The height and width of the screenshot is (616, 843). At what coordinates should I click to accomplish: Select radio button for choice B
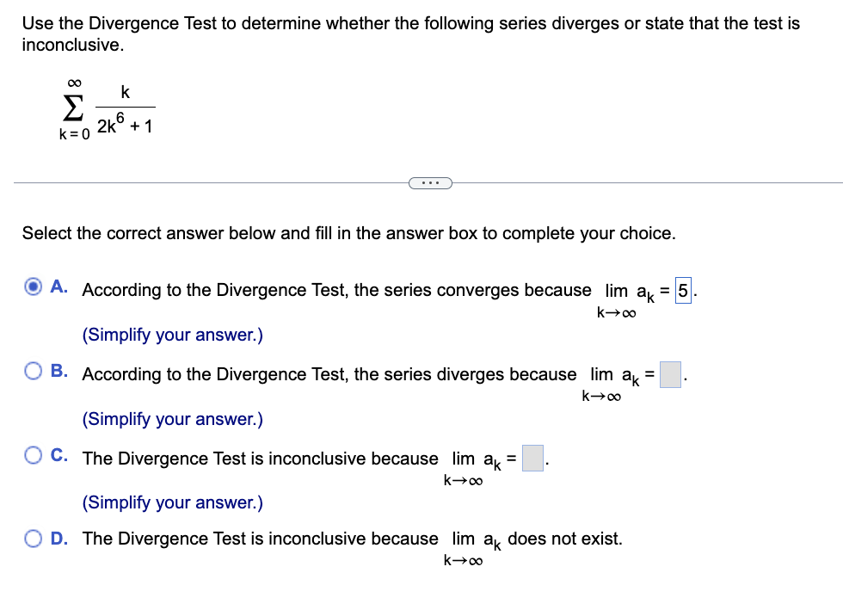pyautogui.click(x=33, y=369)
